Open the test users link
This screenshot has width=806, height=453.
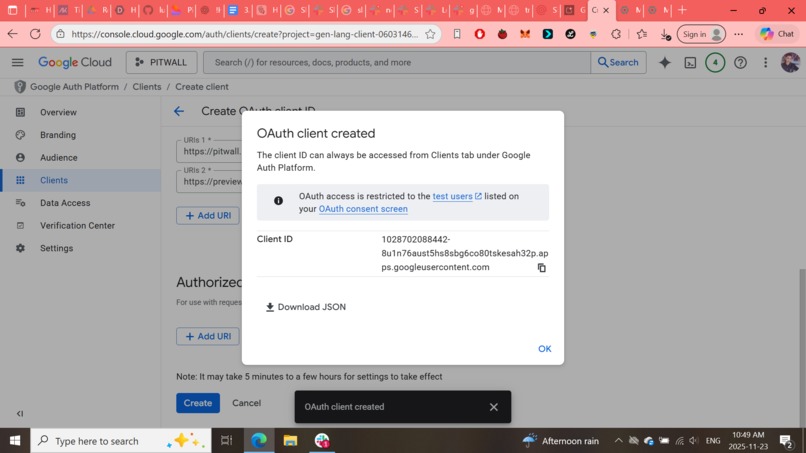457,196
